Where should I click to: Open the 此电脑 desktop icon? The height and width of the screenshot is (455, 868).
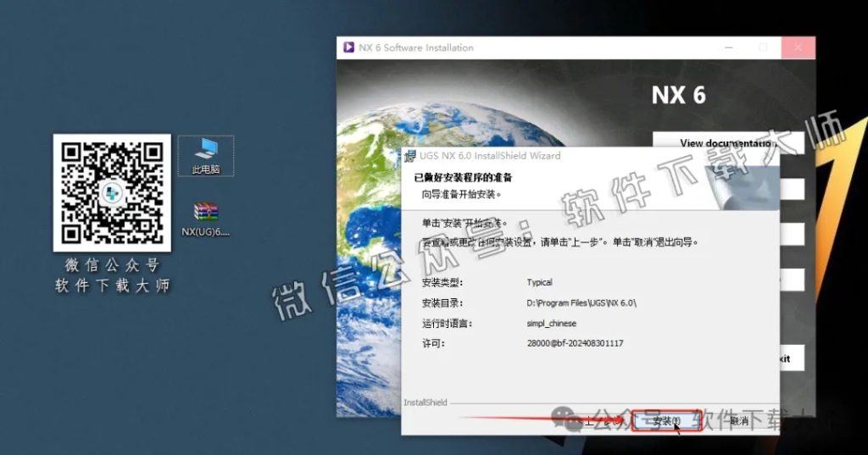coord(206,156)
